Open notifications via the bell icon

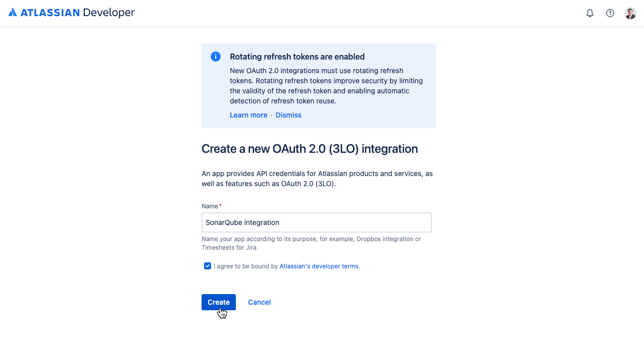[589, 13]
